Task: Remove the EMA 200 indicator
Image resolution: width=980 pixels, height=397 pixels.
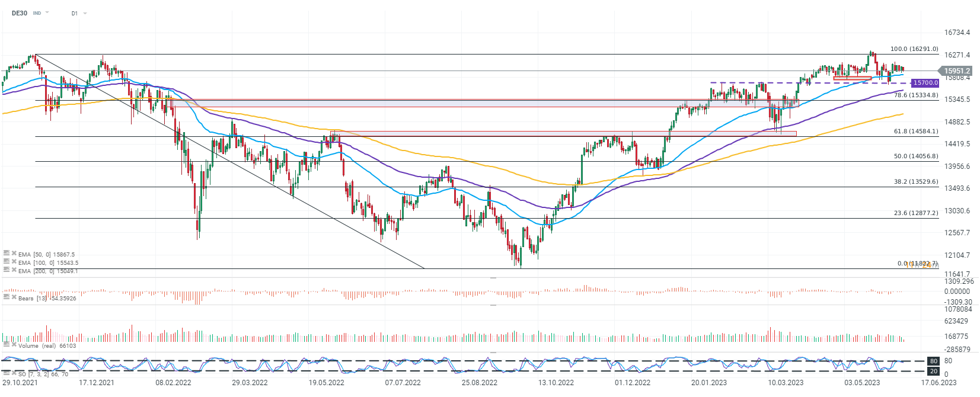Action: 14,270
